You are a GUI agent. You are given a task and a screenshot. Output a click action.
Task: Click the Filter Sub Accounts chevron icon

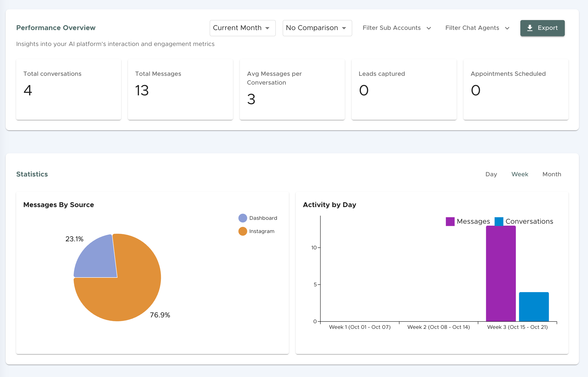pos(429,28)
